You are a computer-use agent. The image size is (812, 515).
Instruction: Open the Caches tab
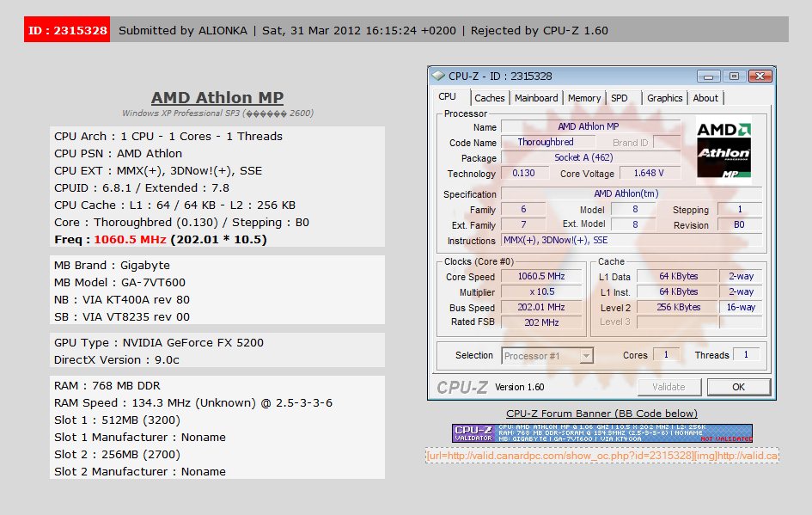point(490,98)
